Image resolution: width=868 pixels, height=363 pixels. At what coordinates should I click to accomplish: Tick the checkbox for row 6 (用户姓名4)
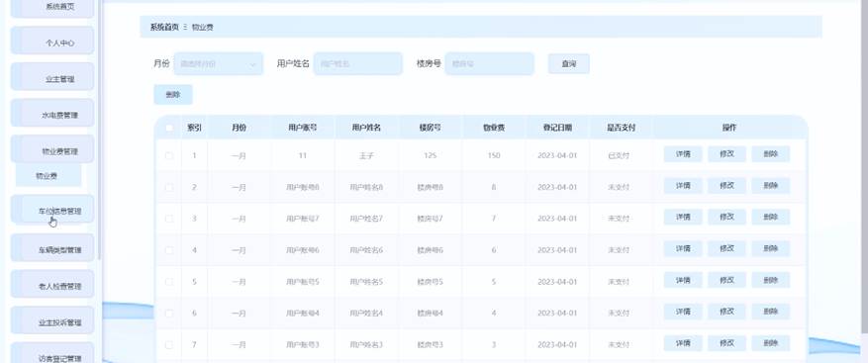(x=169, y=314)
